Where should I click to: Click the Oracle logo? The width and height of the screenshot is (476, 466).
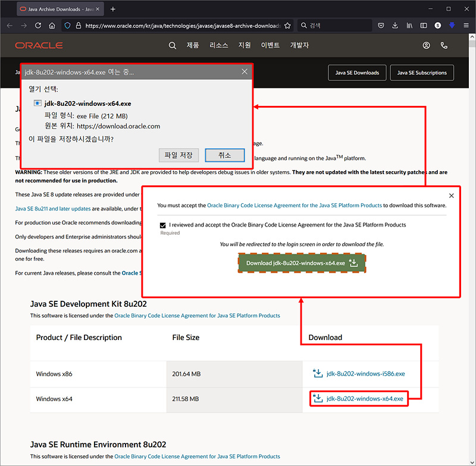pyautogui.click(x=39, y=46)
